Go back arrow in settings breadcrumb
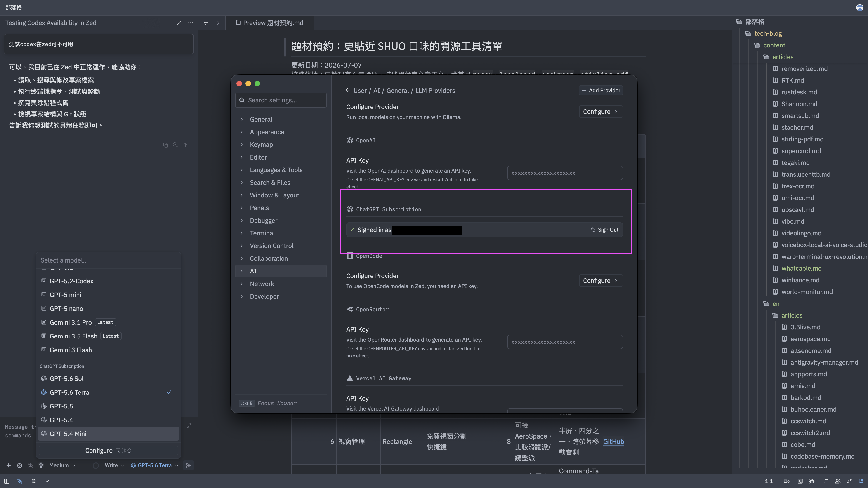 tap(348, 90)
